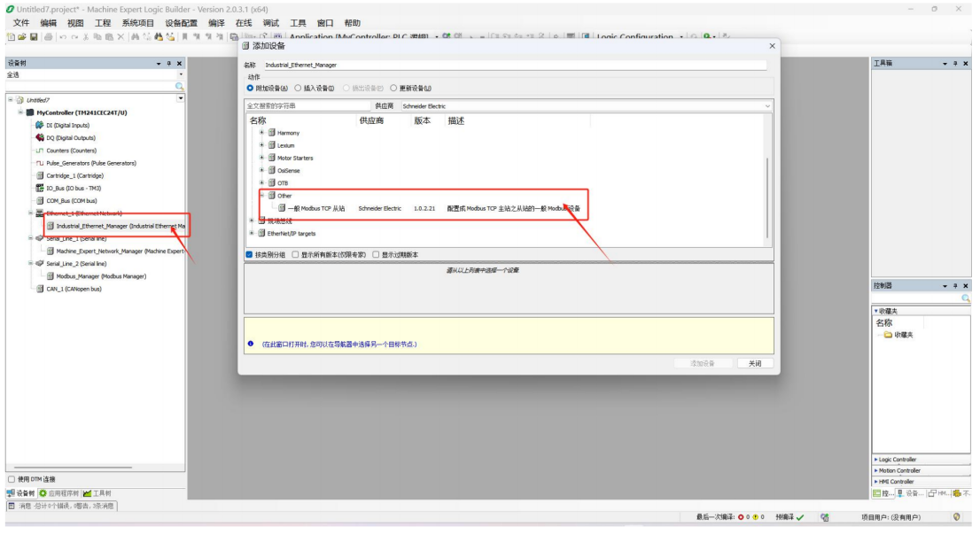Screen dimensions: 980x534
Task: Open the 设备配置 menu
Action: (182, 23)
